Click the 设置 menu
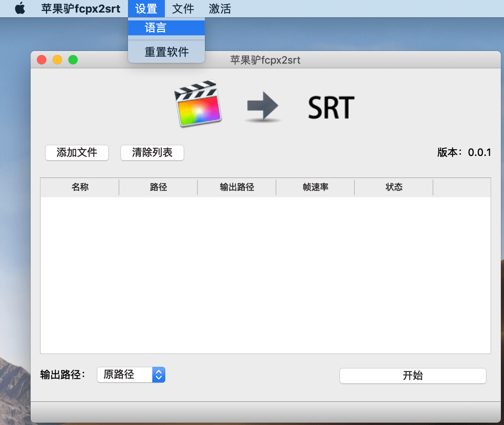This screenshot has height=425, width=504. [x=146, y=9]
